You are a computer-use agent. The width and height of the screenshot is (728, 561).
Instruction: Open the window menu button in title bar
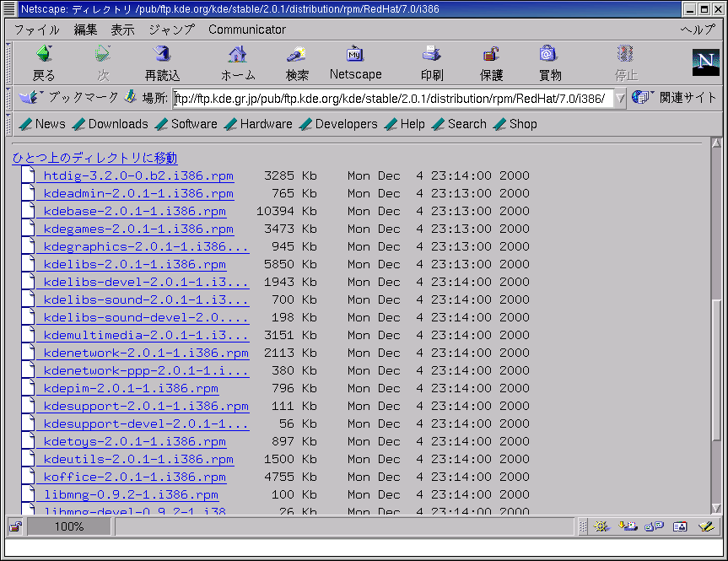coord(8,8)
